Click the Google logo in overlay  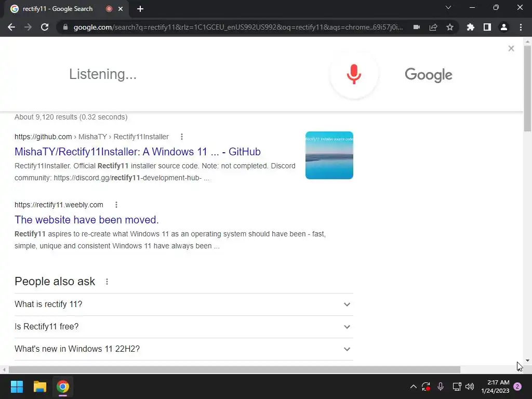click(428, 75)
